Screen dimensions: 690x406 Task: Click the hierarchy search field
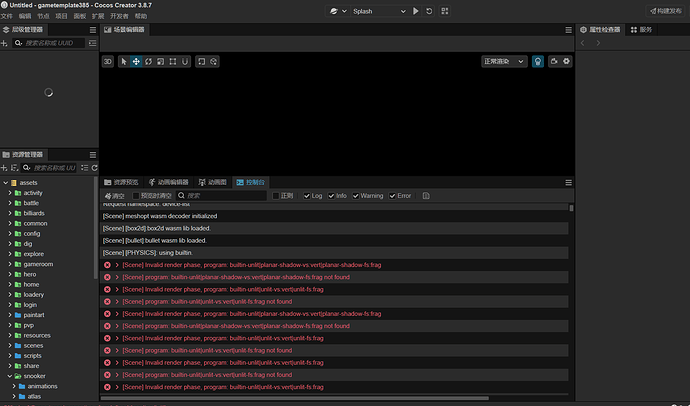pos(48,43)
